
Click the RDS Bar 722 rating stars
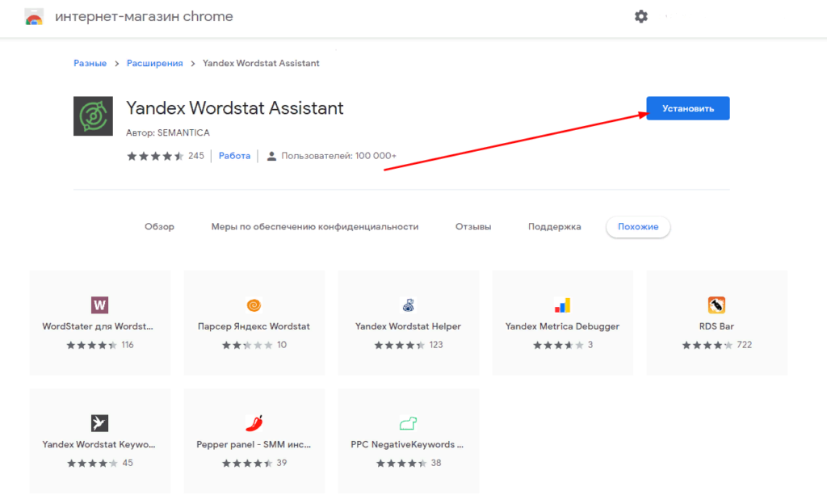[707, 346]
